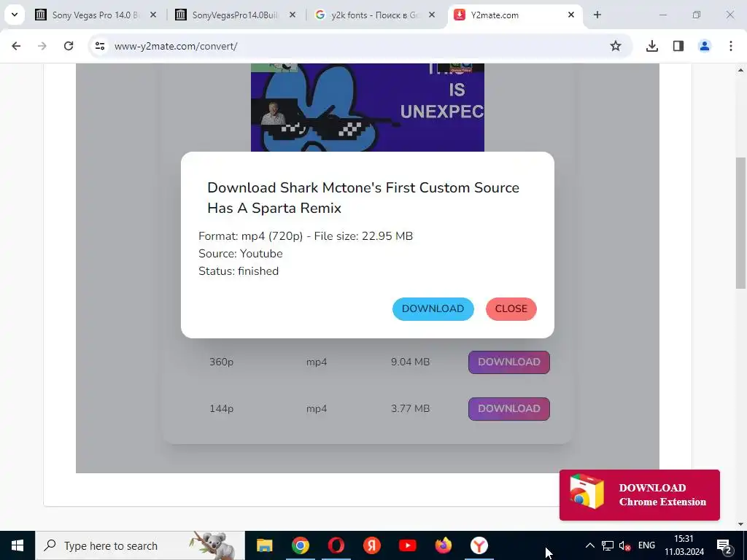Open the tab search dropdown arrow
The image size is (747, 560).
[x=15, y=15]
